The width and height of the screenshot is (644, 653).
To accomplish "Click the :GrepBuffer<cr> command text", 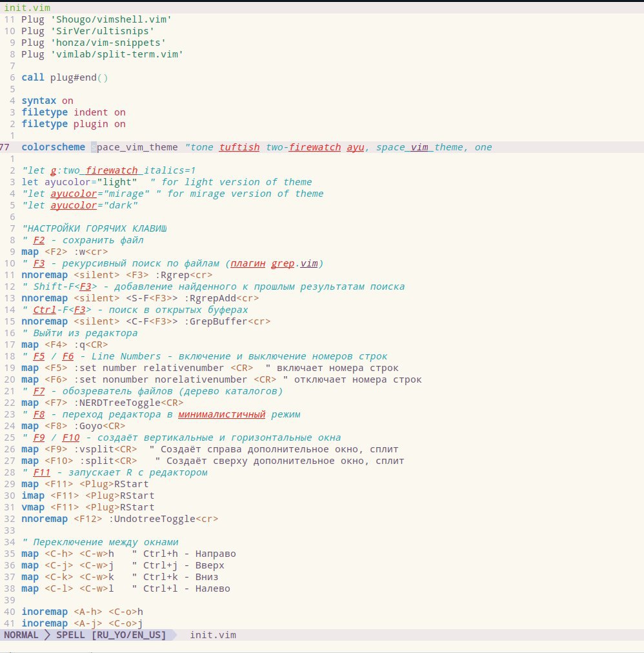I will pyautogui.click(x=227, y=321).
